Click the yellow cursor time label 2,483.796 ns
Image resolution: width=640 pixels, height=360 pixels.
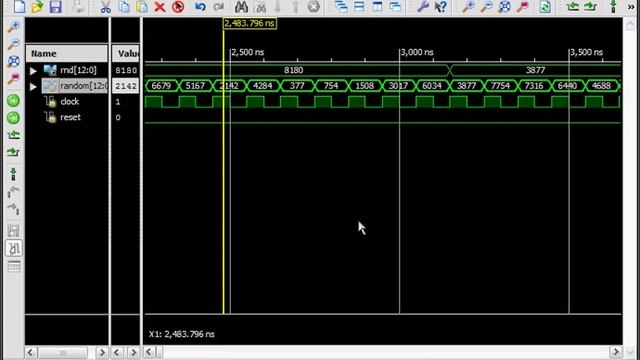pos(249,23)
